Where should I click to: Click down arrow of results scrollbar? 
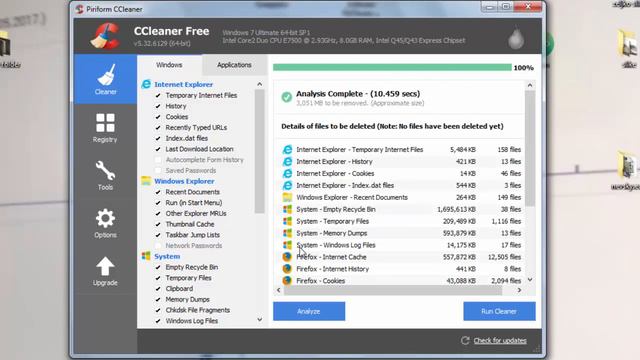click(x=530, y=280)
